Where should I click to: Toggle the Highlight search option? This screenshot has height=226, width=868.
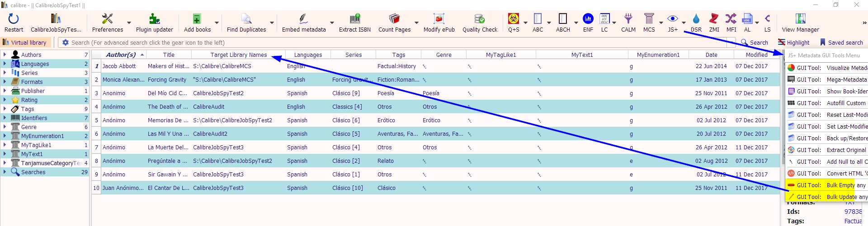click(794, 42)
